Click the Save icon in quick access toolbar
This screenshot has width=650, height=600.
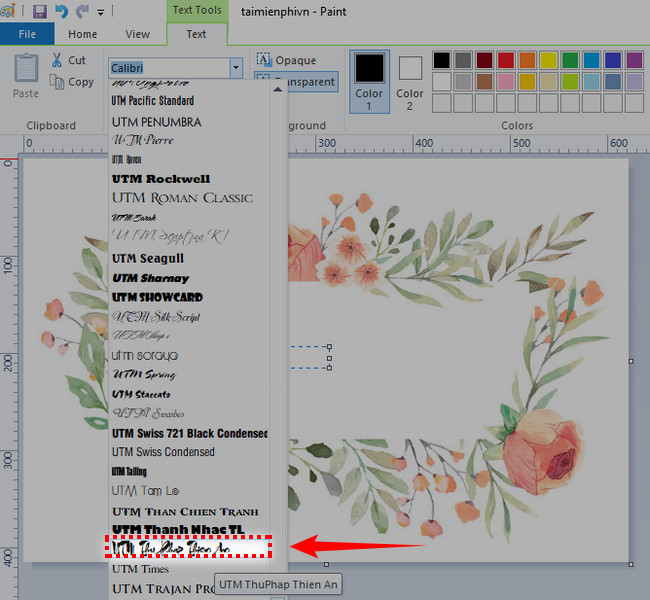point(40,11)
